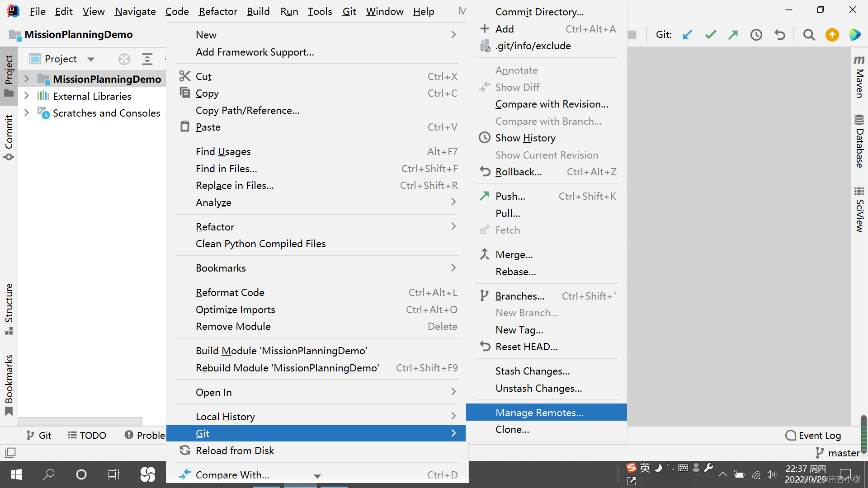Choose Rollback... in Git submenu
This screenshot has width=868, height=488.
[x=547, y=172]
